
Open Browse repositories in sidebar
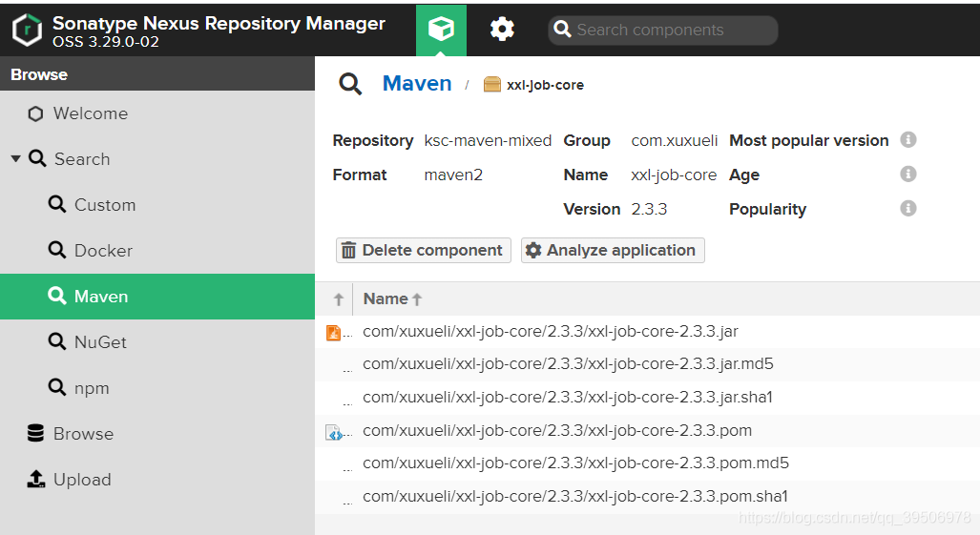pos(157,434)
